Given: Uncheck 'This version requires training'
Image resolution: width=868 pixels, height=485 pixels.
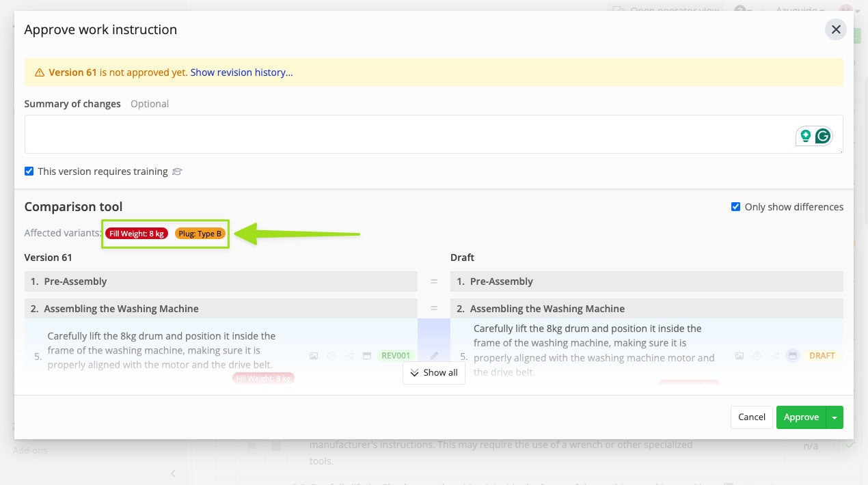Looking at the screenshot, I should tap(29, 170).
